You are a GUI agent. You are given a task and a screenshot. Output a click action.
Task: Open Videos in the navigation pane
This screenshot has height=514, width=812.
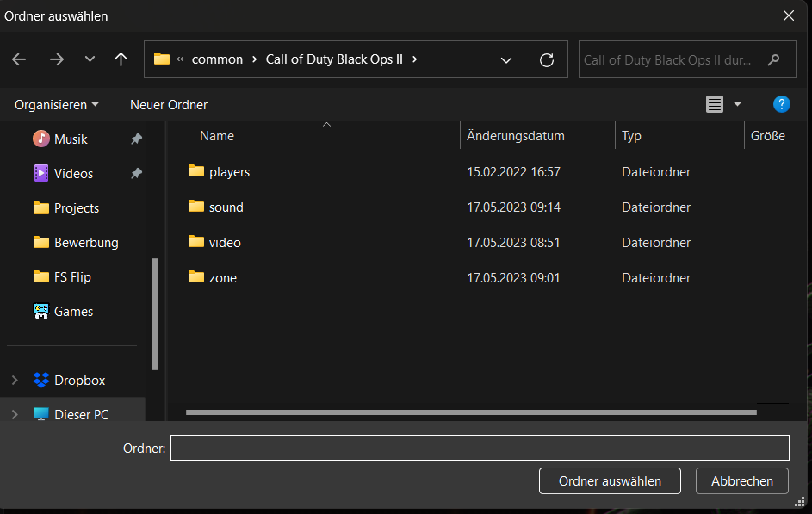73,173
